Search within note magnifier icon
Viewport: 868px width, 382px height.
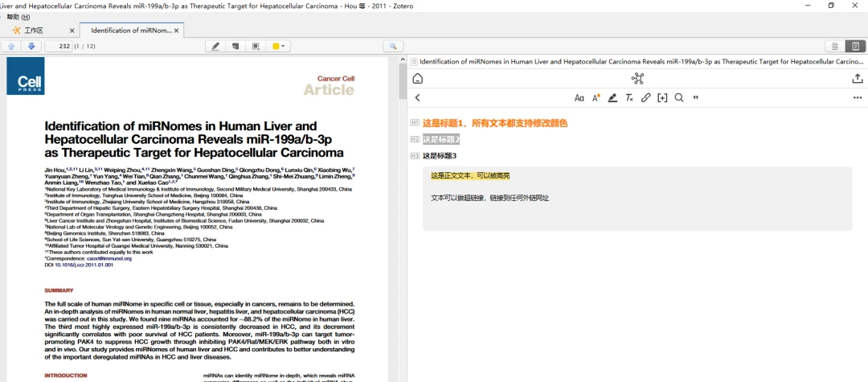pyautogui.click(x=678, y=98)
